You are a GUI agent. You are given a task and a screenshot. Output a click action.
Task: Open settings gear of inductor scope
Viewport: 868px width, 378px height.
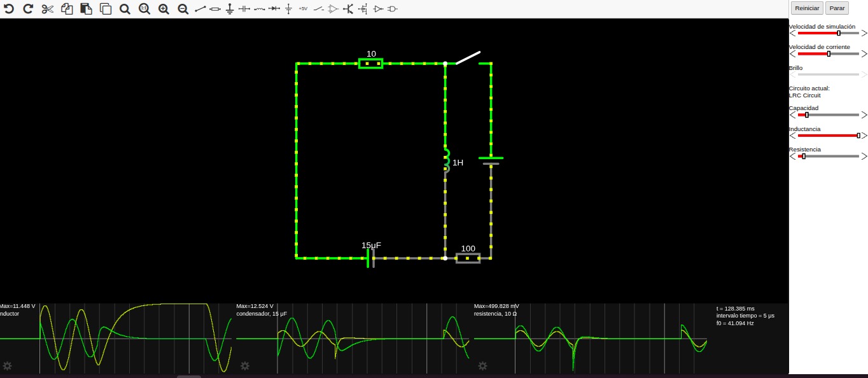tap(8, 366)
